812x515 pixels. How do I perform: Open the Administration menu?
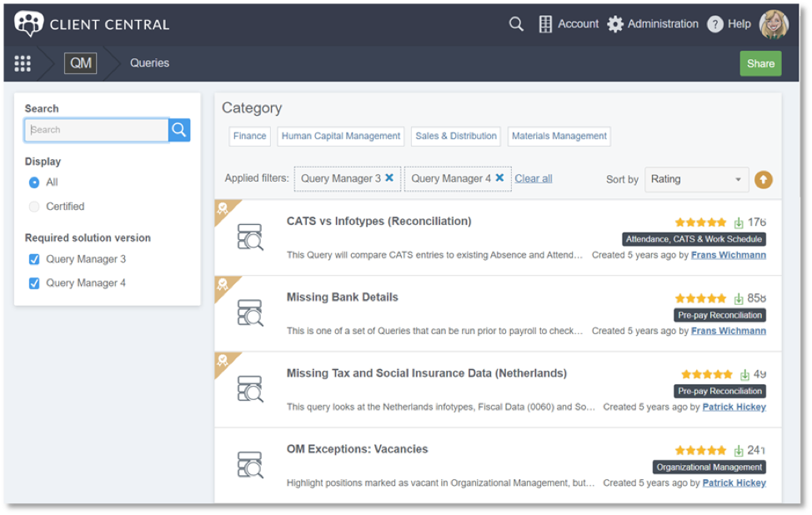click(x=653, y=24)
